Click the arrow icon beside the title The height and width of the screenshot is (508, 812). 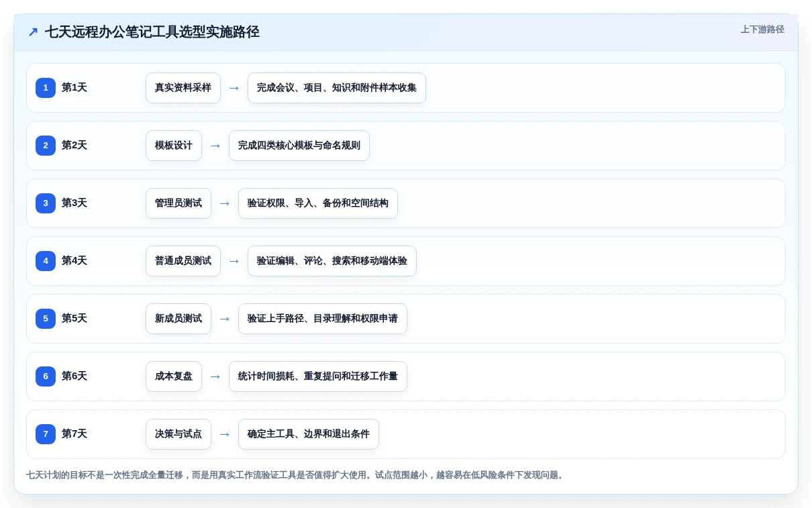[x=33, y=32]
